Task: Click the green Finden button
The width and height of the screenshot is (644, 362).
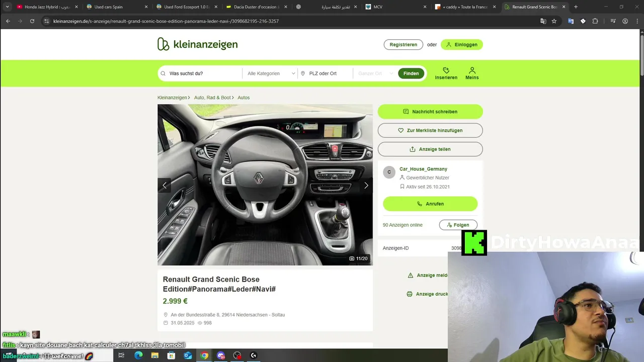Action: click(x=411, y=73)
